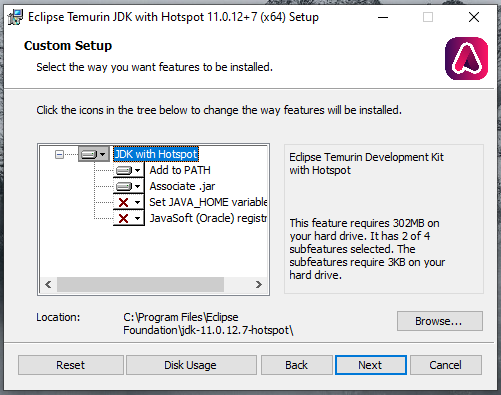This screenshot has width=501, height=395.
Task: Click the feature description 'Eclipse Temurin Development Kit' text
Action: click(366, 164)
